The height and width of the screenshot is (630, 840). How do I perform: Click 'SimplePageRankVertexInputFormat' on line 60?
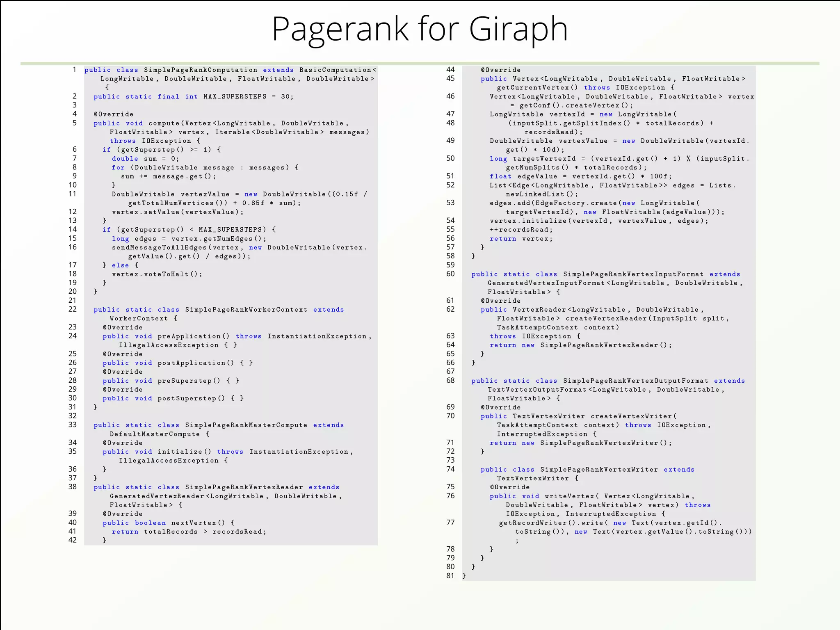click(633, 274)
